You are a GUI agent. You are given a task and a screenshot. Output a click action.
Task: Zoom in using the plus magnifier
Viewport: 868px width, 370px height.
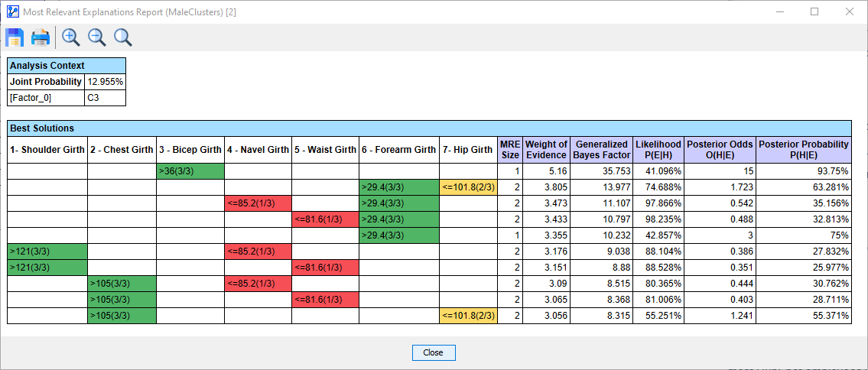(71, 37)
